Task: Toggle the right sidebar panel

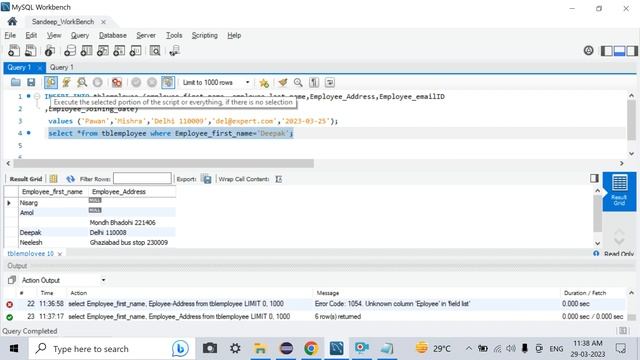Action: [632, 51]
